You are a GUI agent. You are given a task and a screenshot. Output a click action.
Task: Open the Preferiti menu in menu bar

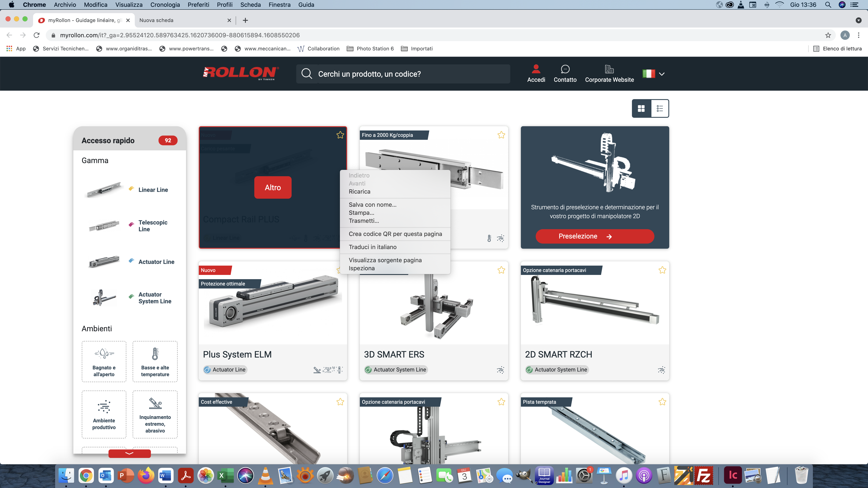198,5
